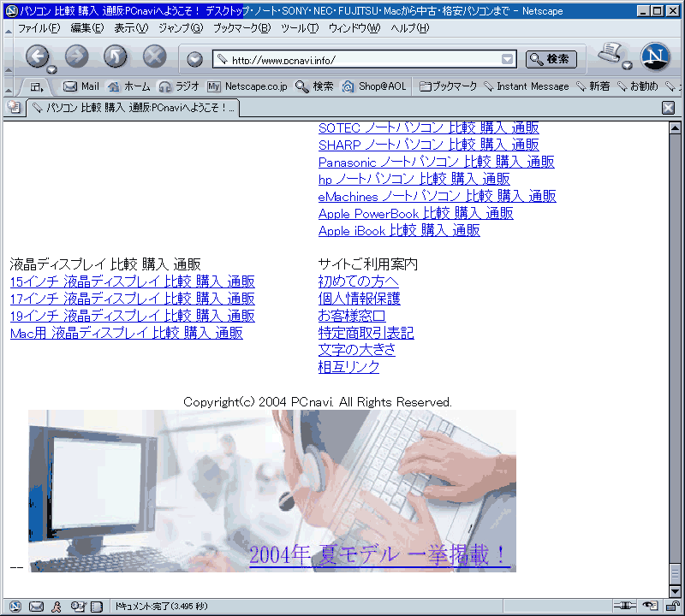Open the 17インチ 液晶ディスプレイ link

click(x=133, y=299)
